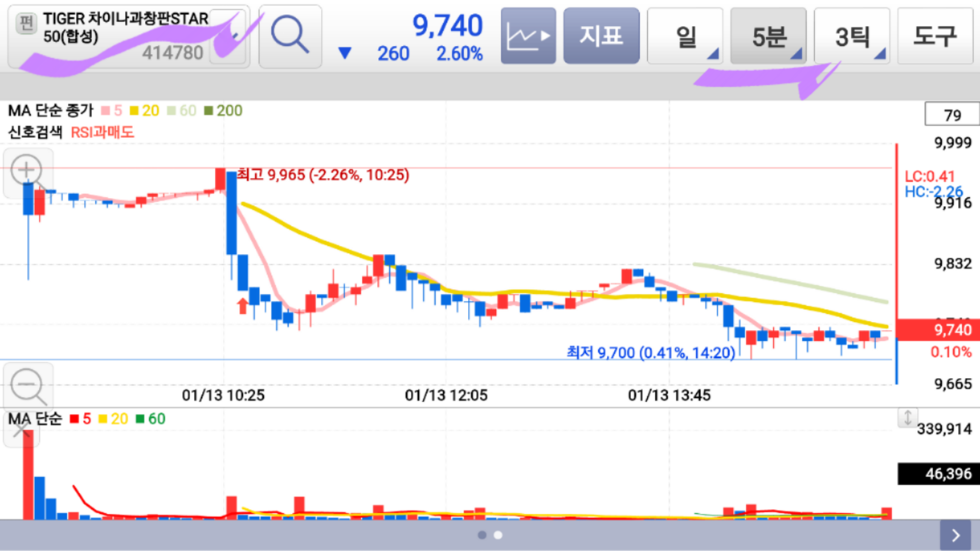Click the red RSI signal arrow on chart
The height and width of the screenshot is (551, 980).
242,306
